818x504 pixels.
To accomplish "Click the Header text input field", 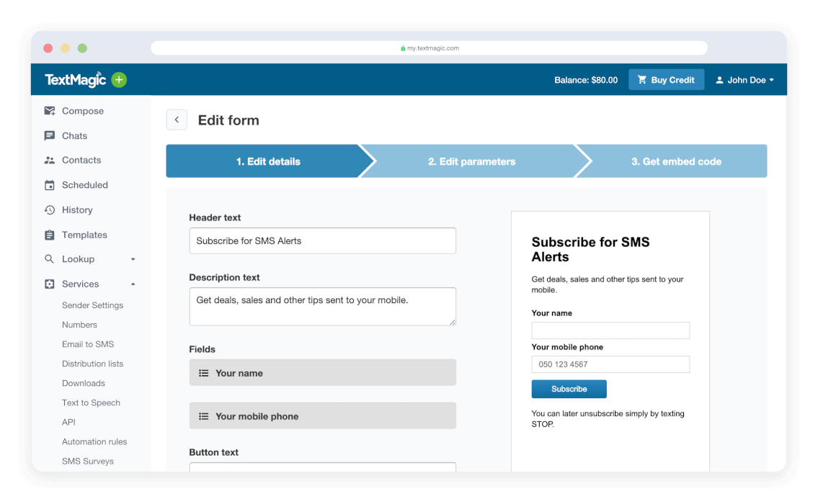I will click(322, 240).
